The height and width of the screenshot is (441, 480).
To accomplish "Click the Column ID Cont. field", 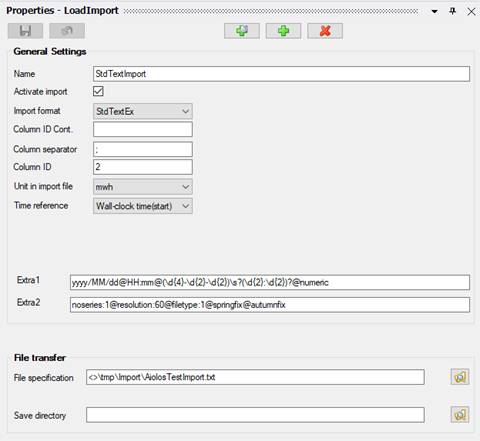I will point(143,129).
